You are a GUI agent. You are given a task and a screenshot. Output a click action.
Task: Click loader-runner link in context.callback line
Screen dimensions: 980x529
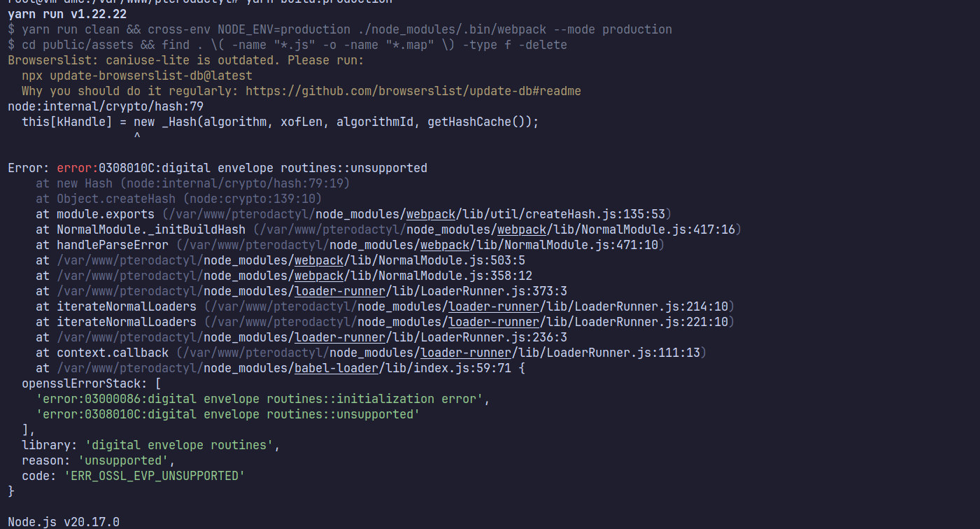(x=466, y=353)
